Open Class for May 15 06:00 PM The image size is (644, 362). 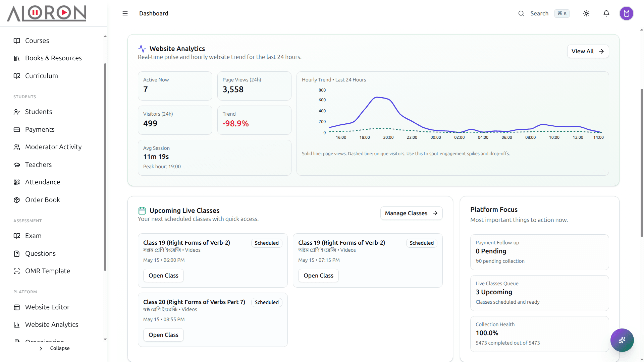pyautogui.click(x=163, y=276)
